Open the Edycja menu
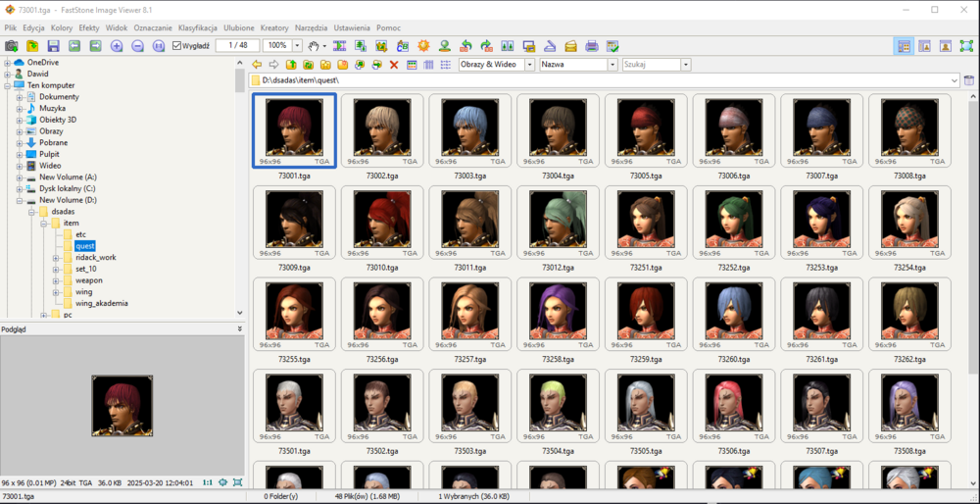Image resolution: width=980 pixels, height=504 pixels. pyautogui.click(x=33, y=28)
